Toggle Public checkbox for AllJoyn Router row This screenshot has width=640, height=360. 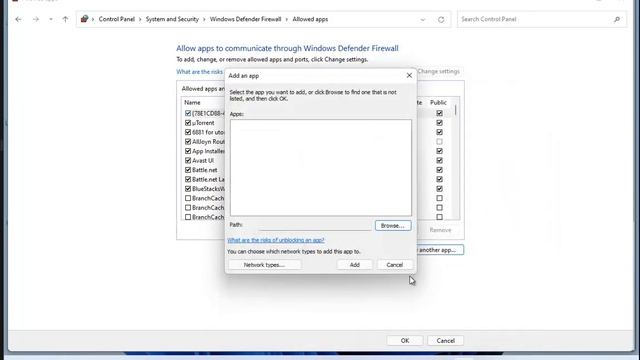(x=439, y=142)
